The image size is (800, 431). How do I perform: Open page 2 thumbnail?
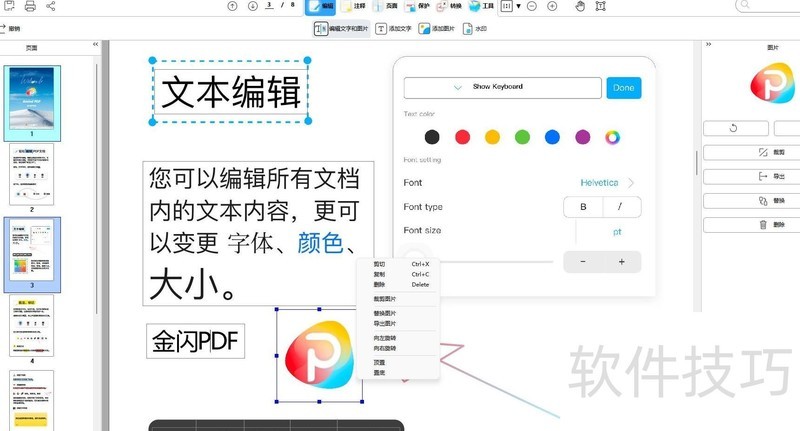click(32, 174)
